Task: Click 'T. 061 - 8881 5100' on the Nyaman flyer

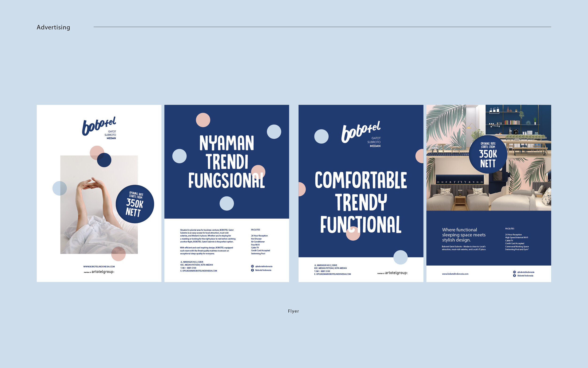Action: [188, 268]
